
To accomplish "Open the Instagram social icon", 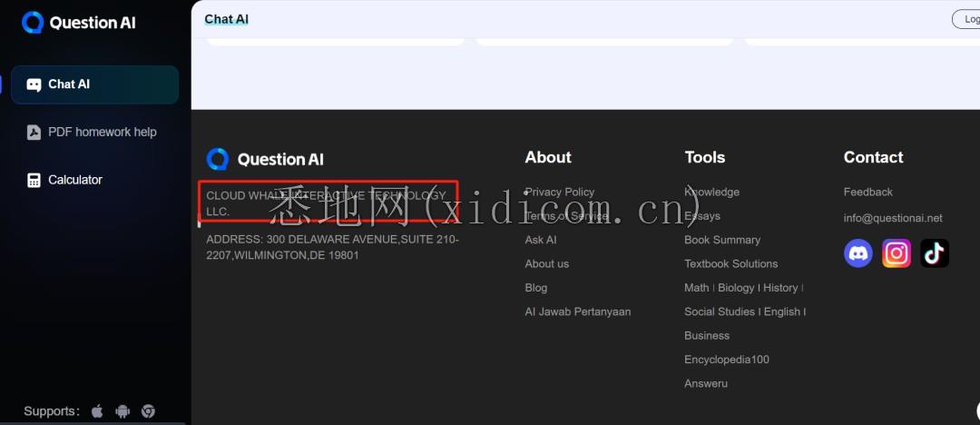I will pos(897,253).
